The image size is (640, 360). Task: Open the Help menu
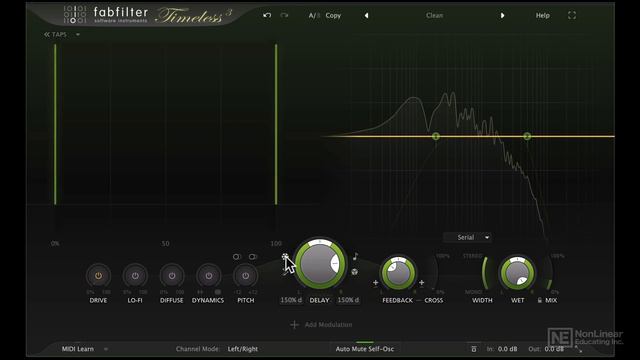542,16
